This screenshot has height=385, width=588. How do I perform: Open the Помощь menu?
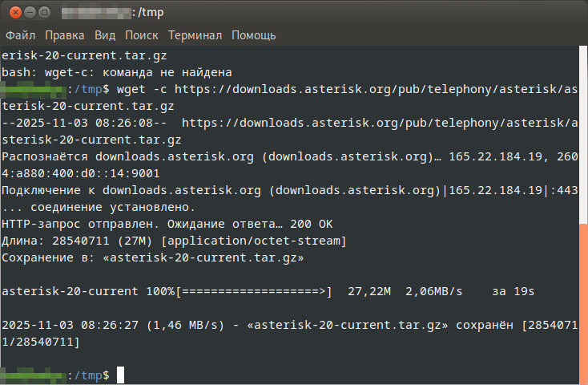coord(254,35)
